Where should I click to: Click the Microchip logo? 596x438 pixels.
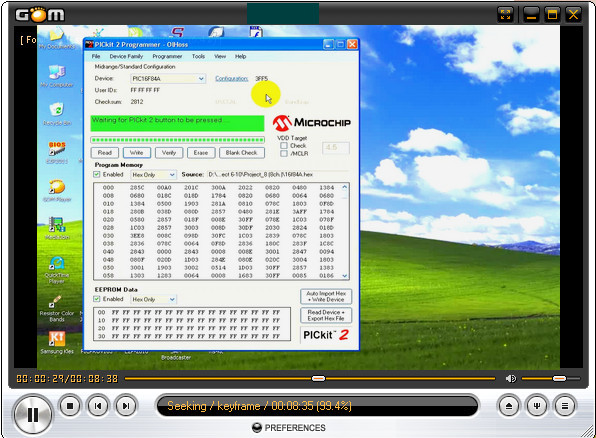point(312,123)
